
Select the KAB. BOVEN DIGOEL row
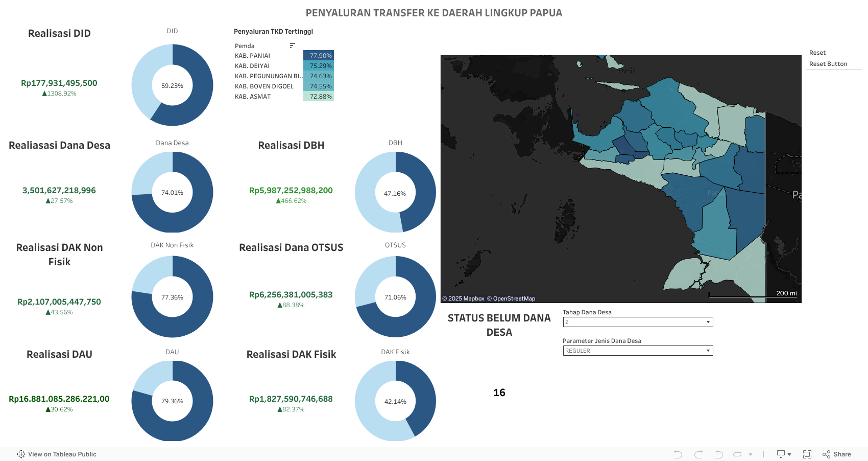pos(264,86)
